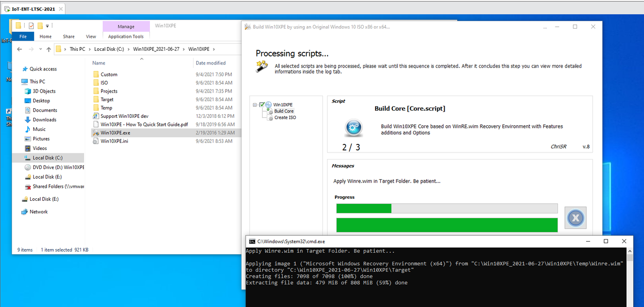Click the Explorer Back arrow
644x307 pixels.
tap(19, 49)
